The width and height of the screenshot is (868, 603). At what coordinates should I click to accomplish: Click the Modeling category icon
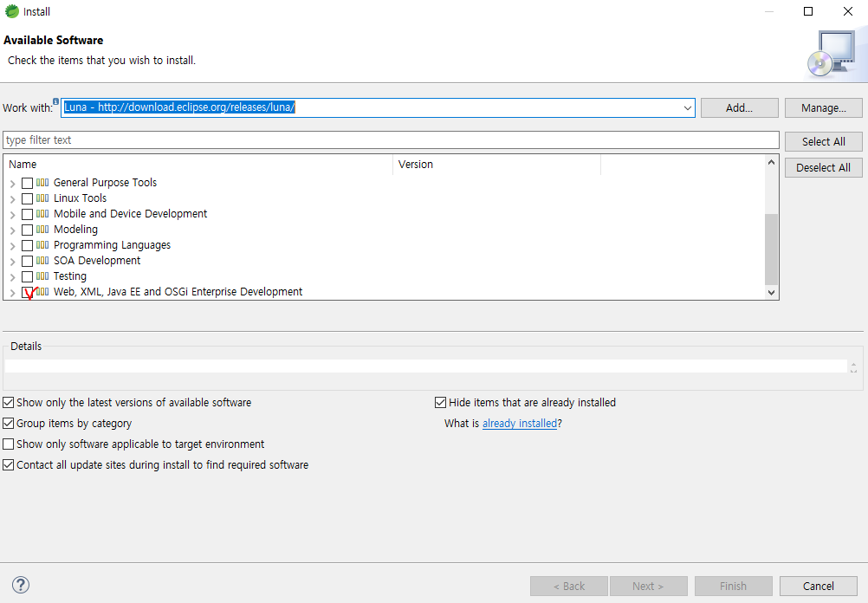[42, 229]
